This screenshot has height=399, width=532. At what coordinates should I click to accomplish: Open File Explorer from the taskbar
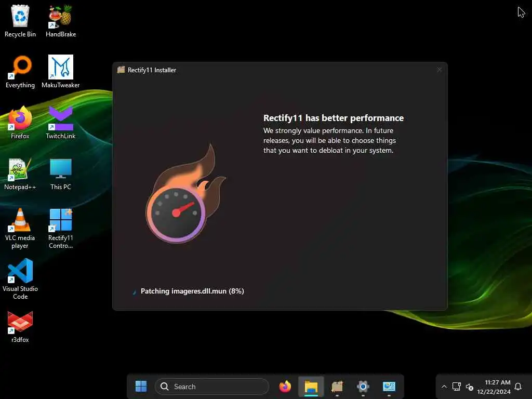311,386
